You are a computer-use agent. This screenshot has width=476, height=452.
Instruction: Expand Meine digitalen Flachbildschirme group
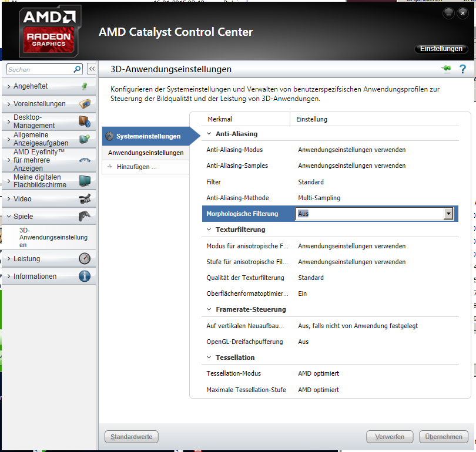click(x=9, y=181)
